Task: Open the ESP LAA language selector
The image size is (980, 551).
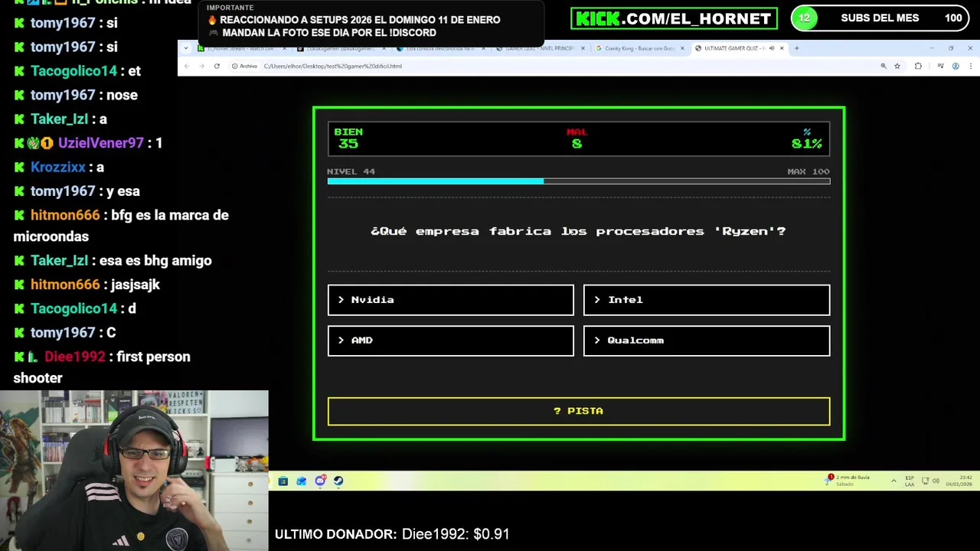Action: (910, 481)
